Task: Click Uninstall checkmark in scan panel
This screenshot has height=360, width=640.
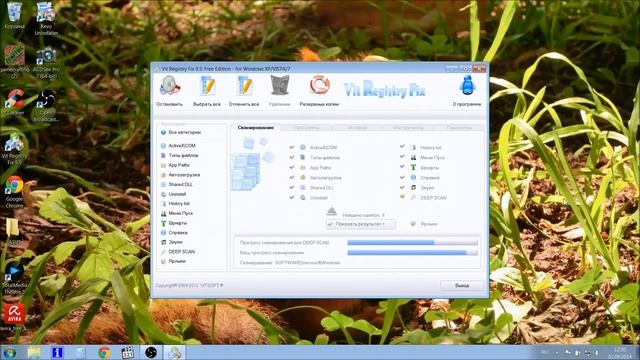Action: (292, 198)
